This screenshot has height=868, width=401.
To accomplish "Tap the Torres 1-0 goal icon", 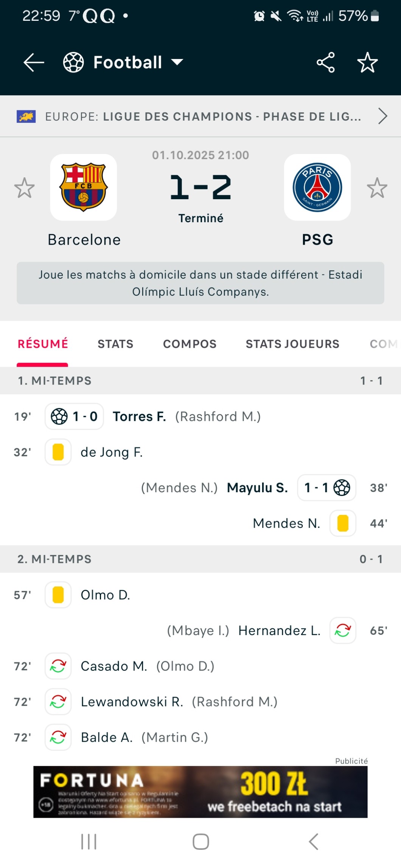I will click(x=59, y=417).
